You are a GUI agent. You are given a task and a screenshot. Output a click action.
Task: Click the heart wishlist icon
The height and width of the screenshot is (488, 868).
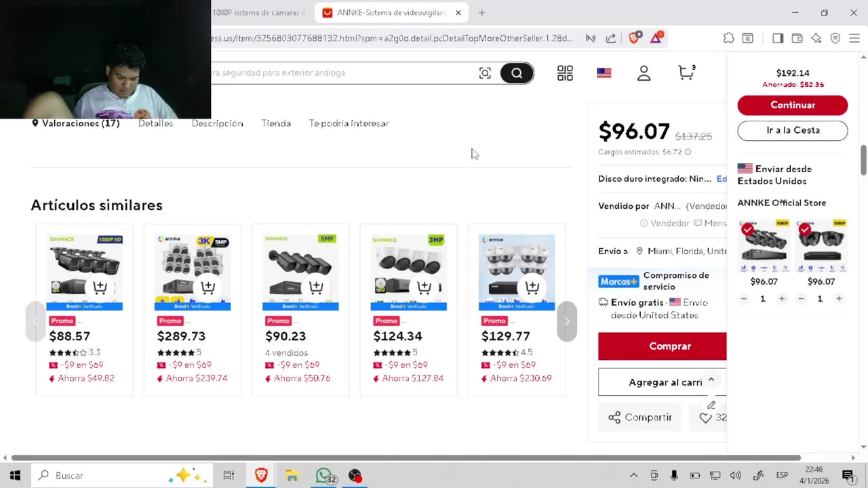pos(705,418)
